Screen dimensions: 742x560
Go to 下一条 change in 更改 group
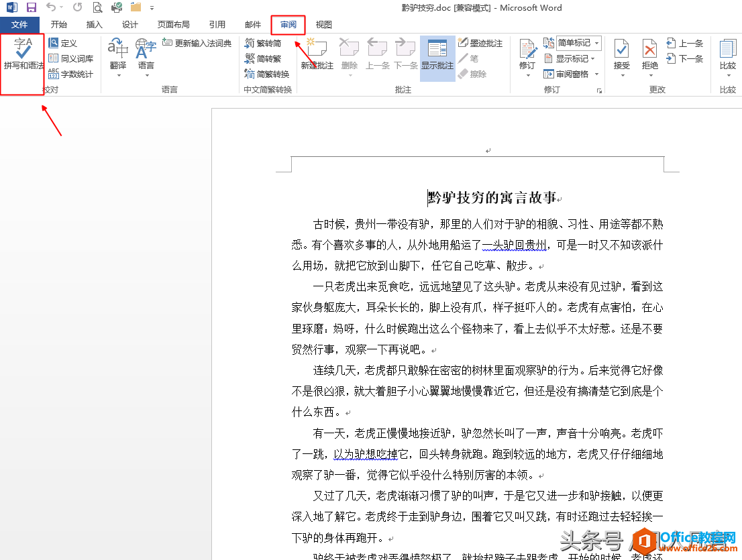point(685,58)
